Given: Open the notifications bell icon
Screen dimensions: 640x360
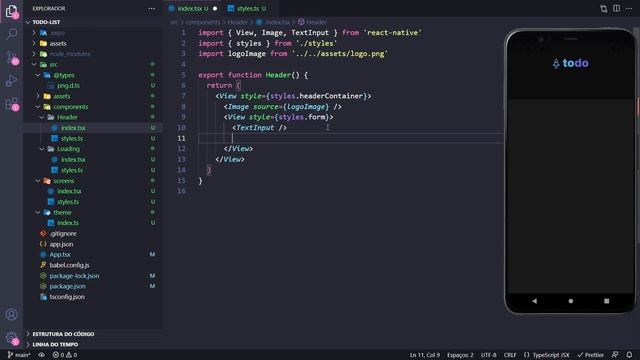Looking at the screenshot, I should click(x=629, y=355).
